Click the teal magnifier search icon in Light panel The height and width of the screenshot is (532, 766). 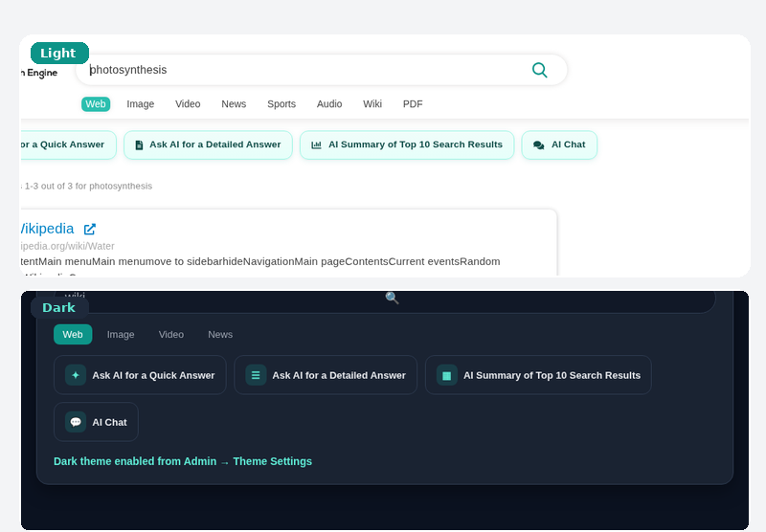(x=539, y=70)
